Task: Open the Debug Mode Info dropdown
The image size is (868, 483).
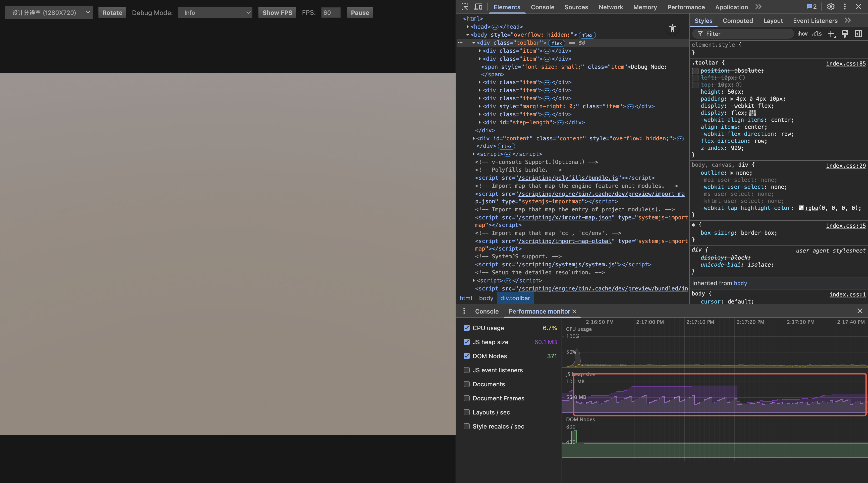Action: 215,13
